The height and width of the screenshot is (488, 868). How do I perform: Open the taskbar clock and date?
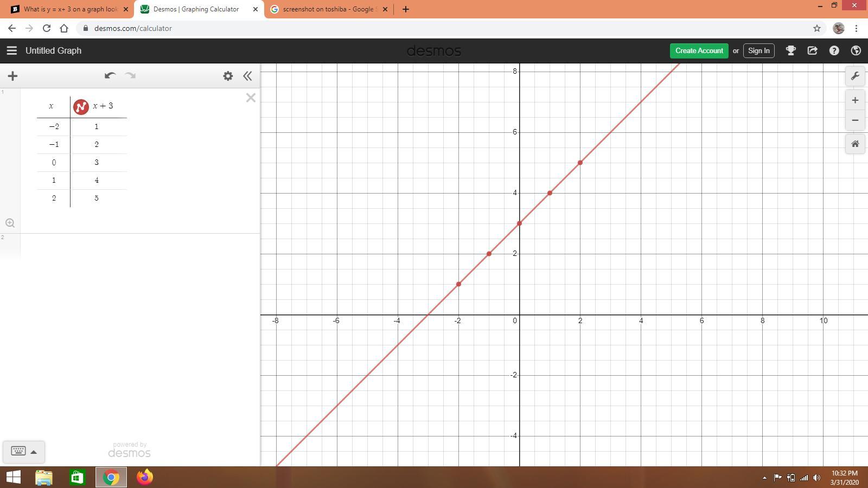(x=844, y=478)
